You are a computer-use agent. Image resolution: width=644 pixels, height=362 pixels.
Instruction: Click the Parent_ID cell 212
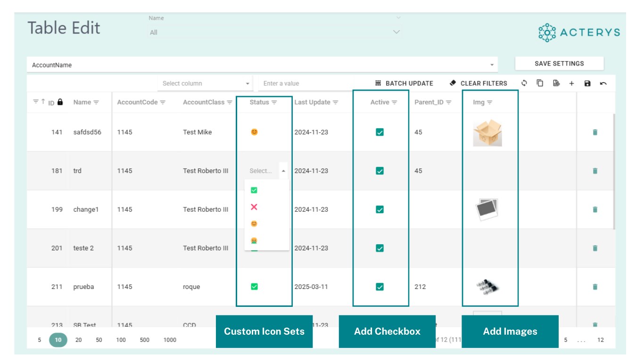[420, 287]
